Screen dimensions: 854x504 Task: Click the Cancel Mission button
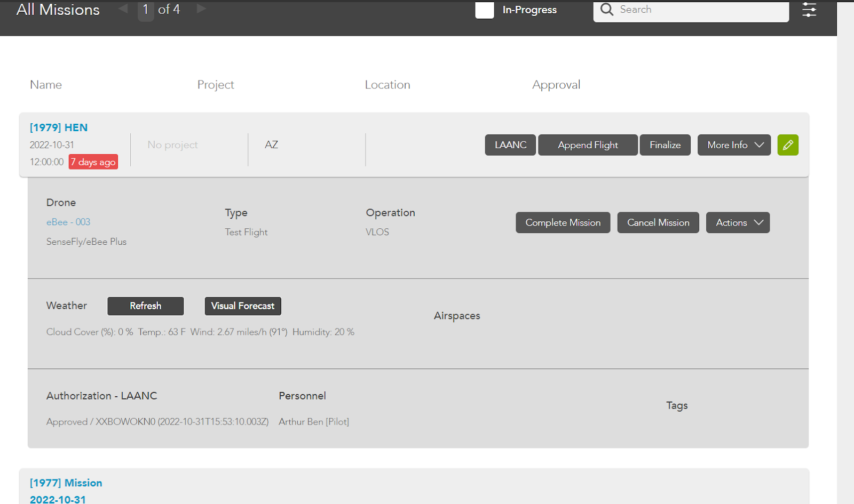click(x=658, y=223)
